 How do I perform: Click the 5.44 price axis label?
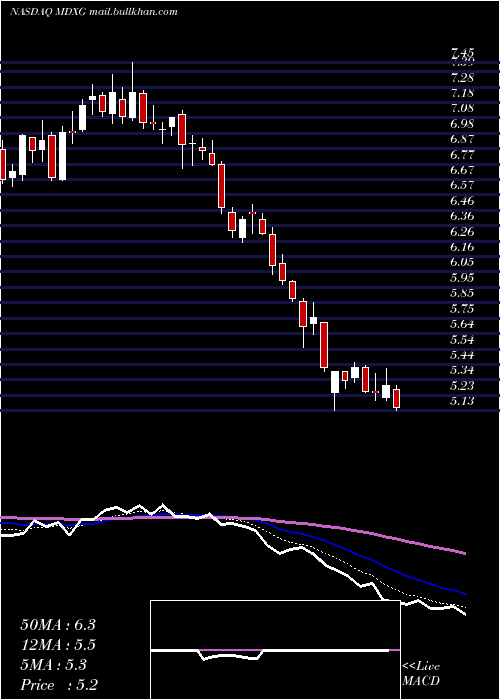(462, 355)
